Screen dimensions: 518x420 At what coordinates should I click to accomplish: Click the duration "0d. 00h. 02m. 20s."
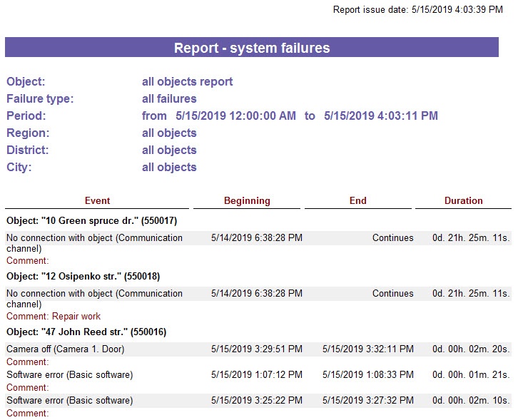(471, 349)
